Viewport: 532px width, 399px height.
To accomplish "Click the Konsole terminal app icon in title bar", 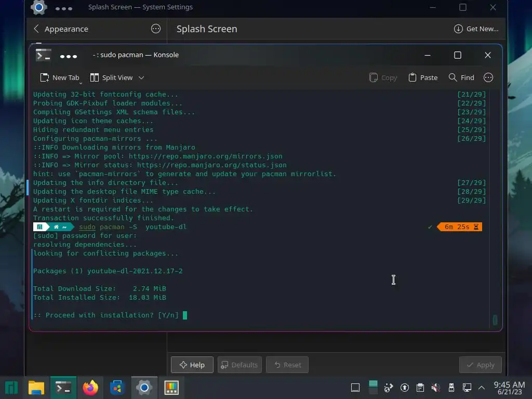I will (x=44, y=55).
